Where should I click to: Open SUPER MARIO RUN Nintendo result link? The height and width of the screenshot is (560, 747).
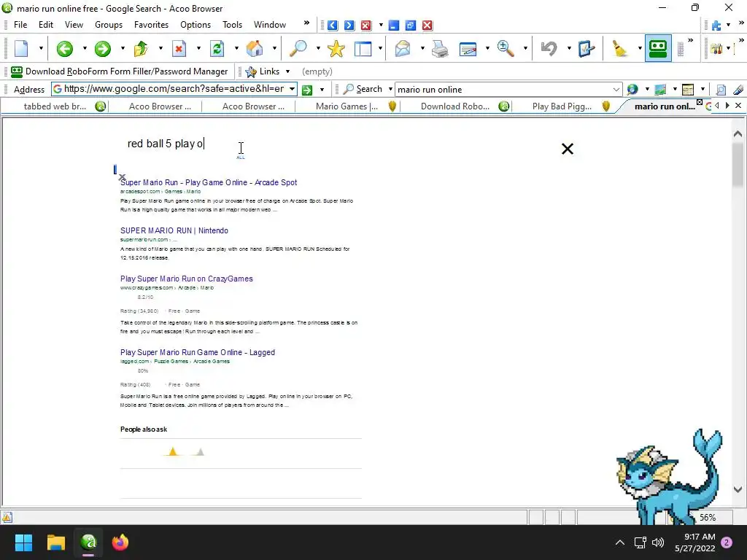coord(174,230)
